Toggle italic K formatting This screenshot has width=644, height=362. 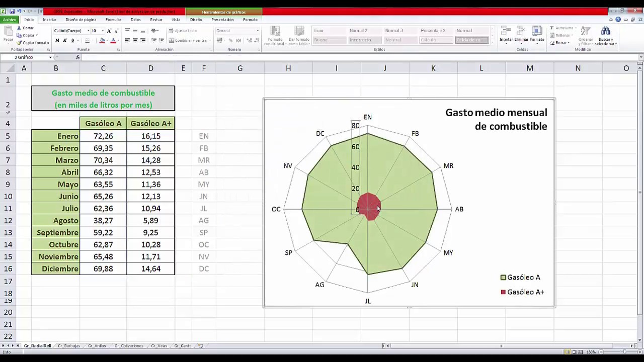click(64, 40)
